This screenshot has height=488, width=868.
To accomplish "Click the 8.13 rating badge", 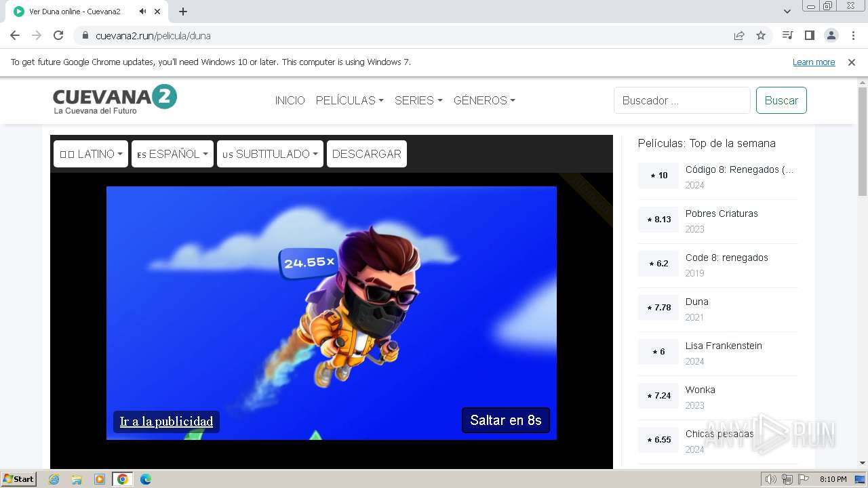I will [658, 220].
